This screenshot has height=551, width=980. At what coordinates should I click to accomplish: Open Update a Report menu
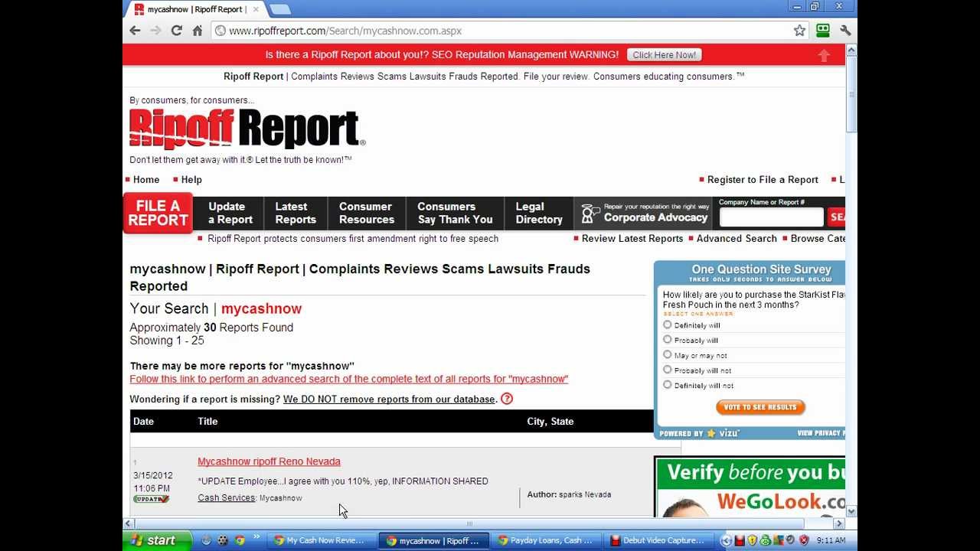[x=230, y=213]
